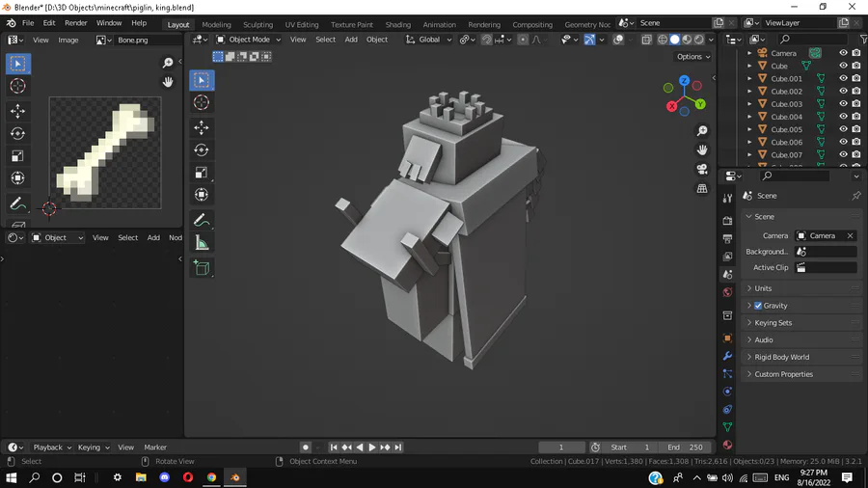868x488 pixels.
Task: Hide Cube.004 with eye icon
Action: point(843,117)
